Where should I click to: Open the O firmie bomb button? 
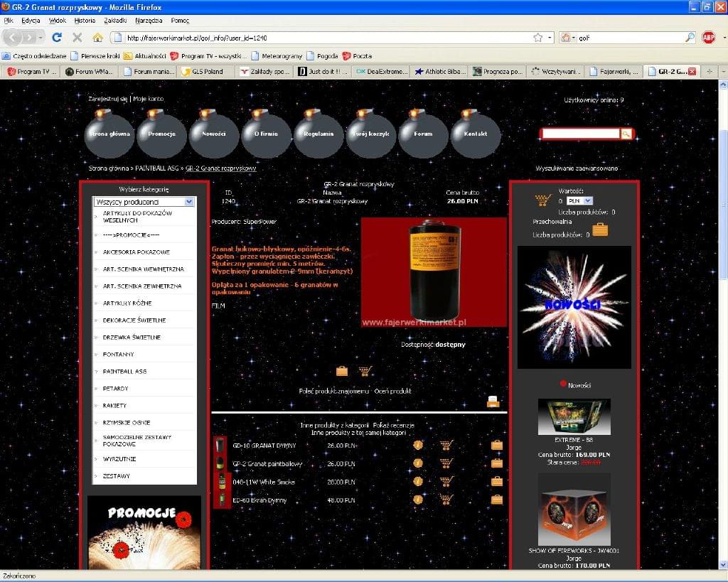266,134
